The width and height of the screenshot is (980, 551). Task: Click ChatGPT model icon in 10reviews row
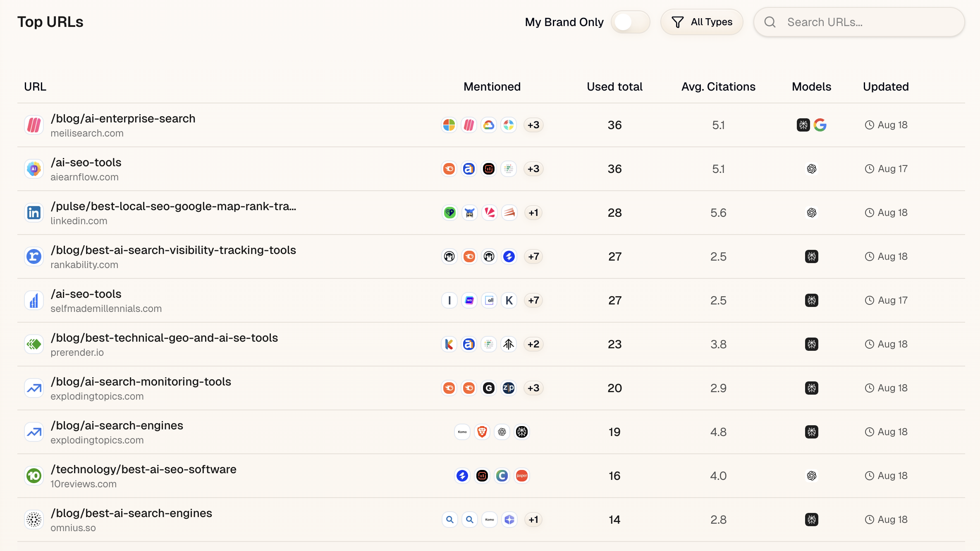point(812,476)
